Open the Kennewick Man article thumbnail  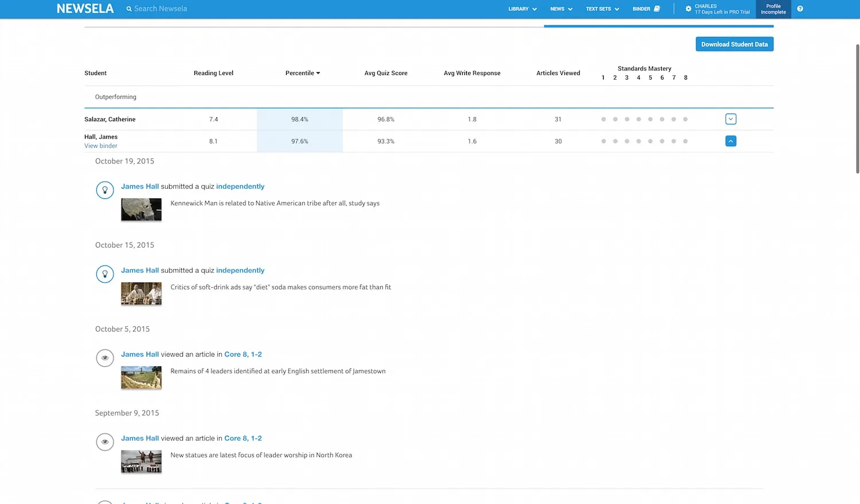coord(141,209)
